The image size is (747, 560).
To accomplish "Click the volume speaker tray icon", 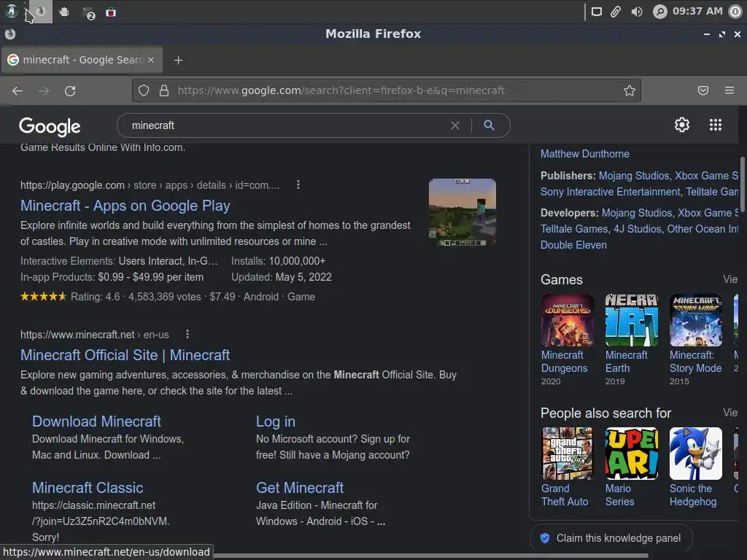I will [636, 12].
